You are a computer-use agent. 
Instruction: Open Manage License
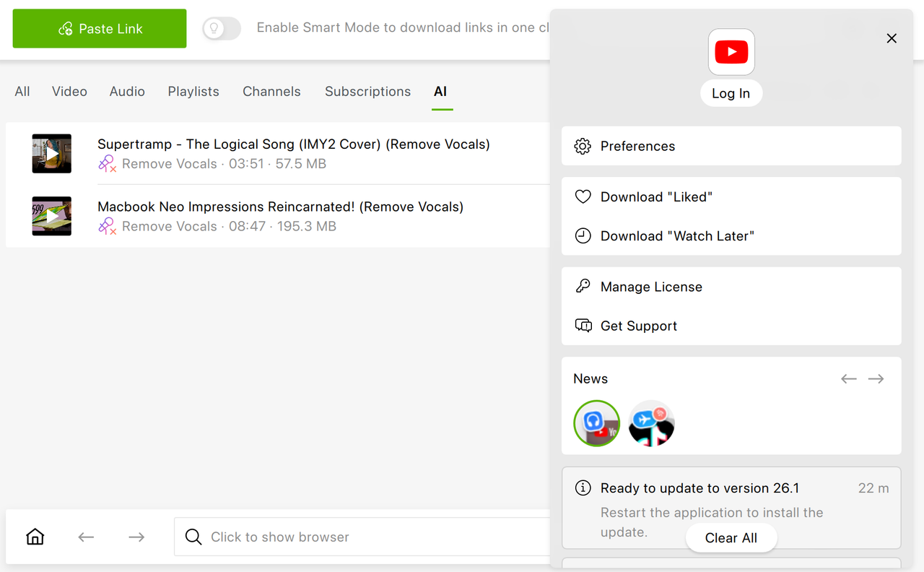[731, 287]
